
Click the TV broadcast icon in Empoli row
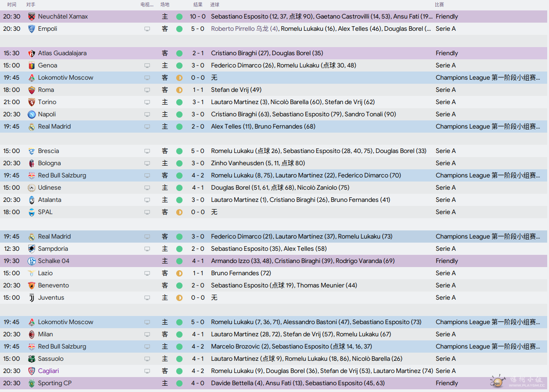[147, 29]
